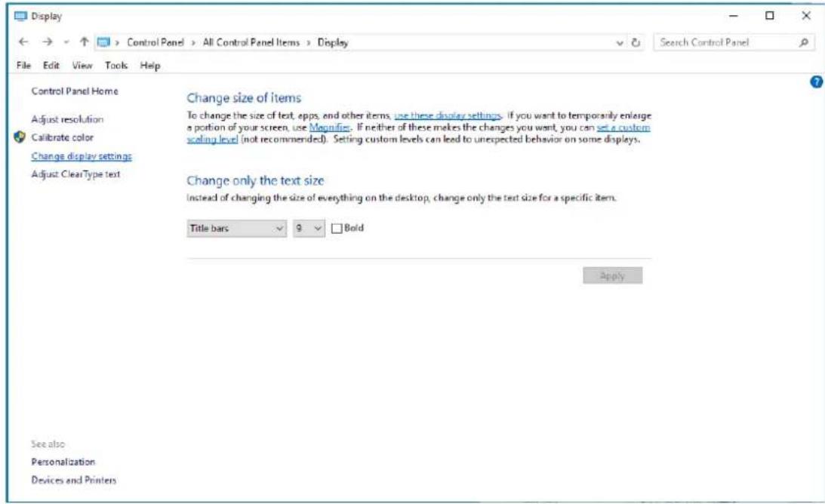
Task: Click the Calibrate color shield icon
Action: [x=20, y=138]
